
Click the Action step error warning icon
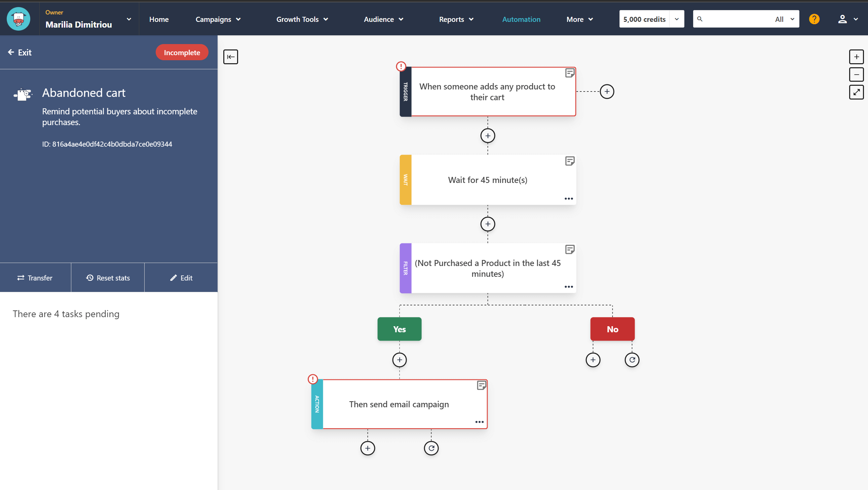coord(313,379)
